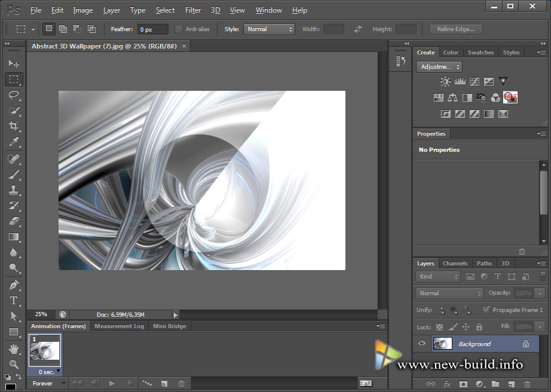The width and height of the screenshot is (551, 392).
Task: Add a Brightness/Contrast adjustment
Action: 445,82
